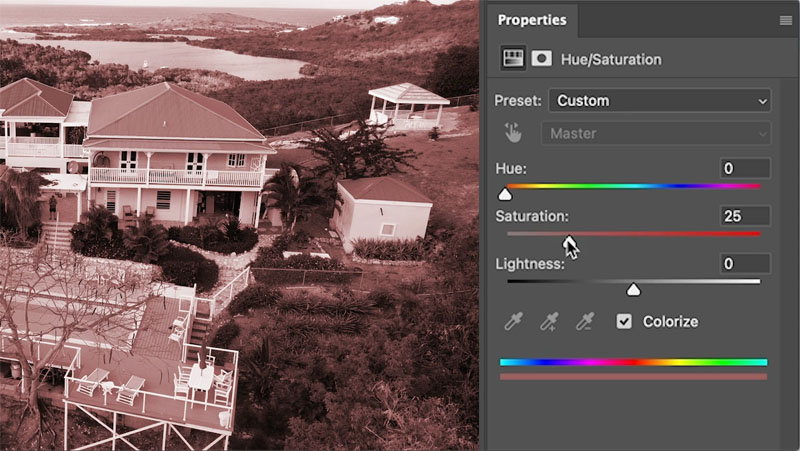Click the Lightness slider handle

pyautogui.click(x=633, y=290)
